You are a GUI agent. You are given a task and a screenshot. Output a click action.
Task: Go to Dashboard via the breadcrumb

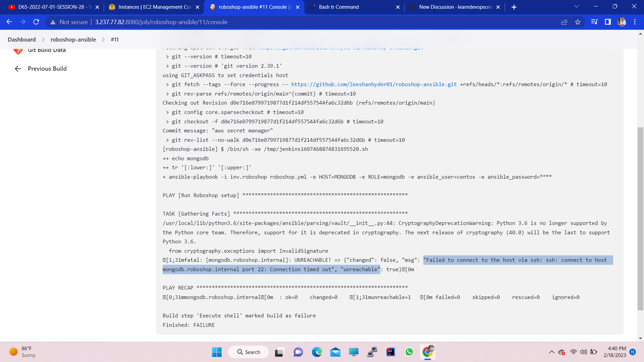[21, 39]
